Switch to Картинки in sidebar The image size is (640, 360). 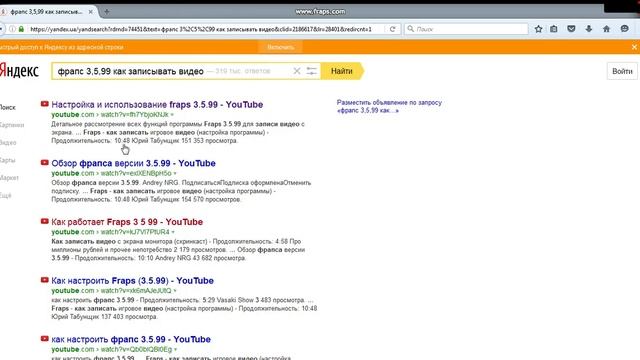click(12, 125)
